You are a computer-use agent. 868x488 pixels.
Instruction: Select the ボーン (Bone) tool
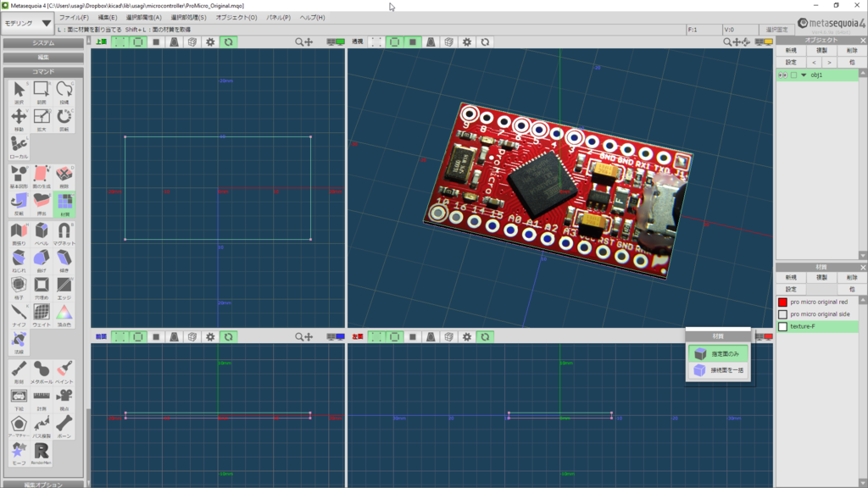tap(64, 427)
